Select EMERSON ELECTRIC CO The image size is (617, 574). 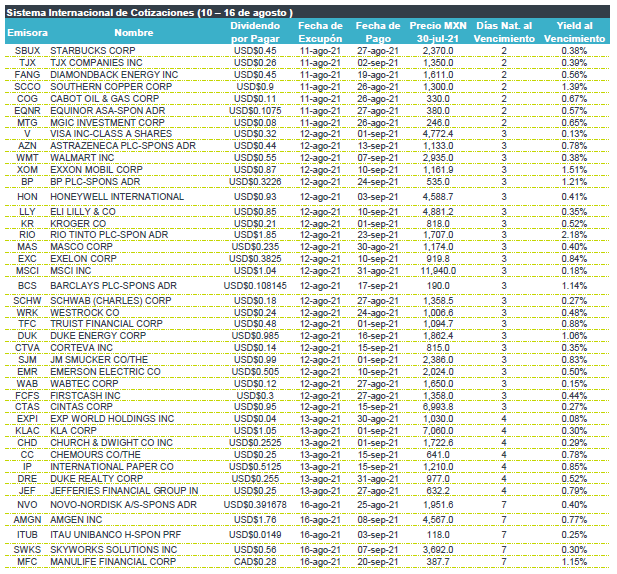coord(105,372)
